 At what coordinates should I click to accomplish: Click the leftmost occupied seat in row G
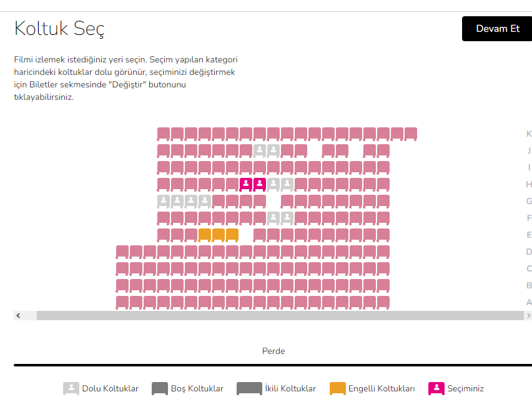pyautogui.click(x=164, y=201)
